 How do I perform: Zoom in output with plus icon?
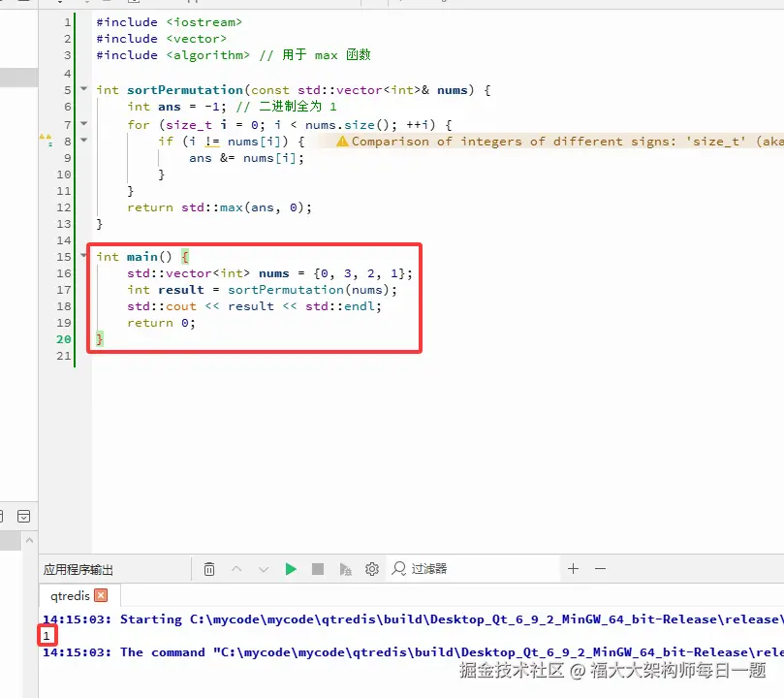point(573,568)
